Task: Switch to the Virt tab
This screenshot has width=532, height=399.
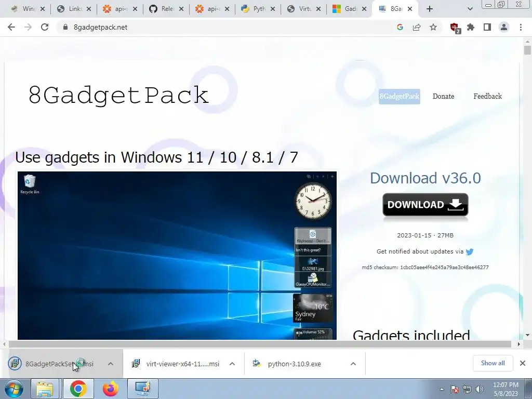Action: tap(301, 9)
